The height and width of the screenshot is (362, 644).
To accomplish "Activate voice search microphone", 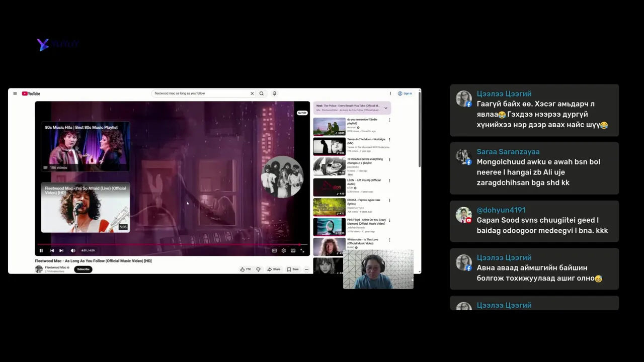I will (274, 94).
